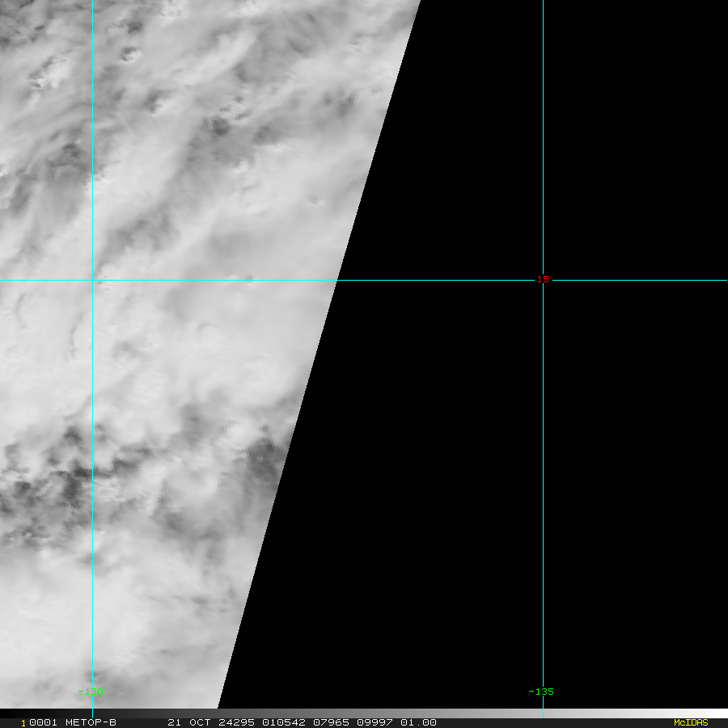Click the frame number 0001 in footer
This screenshot has height=728, width=728.
coord(43,722)
